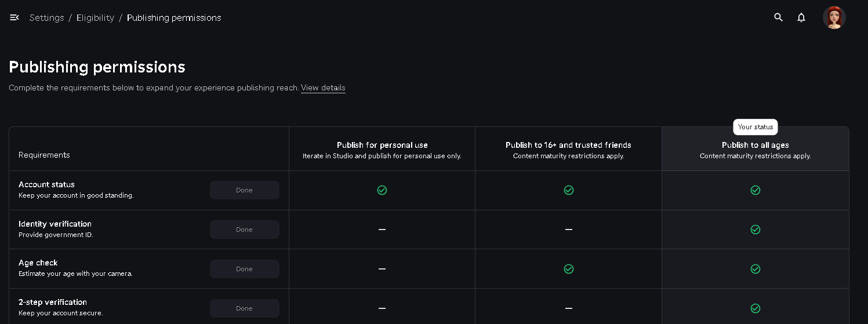Open the user avatar profile

coord(834,17)
